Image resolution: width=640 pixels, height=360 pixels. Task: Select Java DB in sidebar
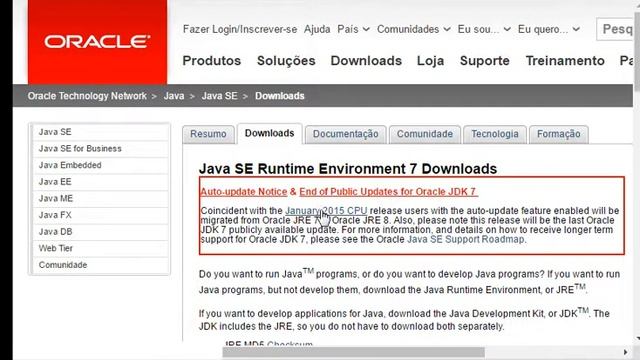pos(100,232)
